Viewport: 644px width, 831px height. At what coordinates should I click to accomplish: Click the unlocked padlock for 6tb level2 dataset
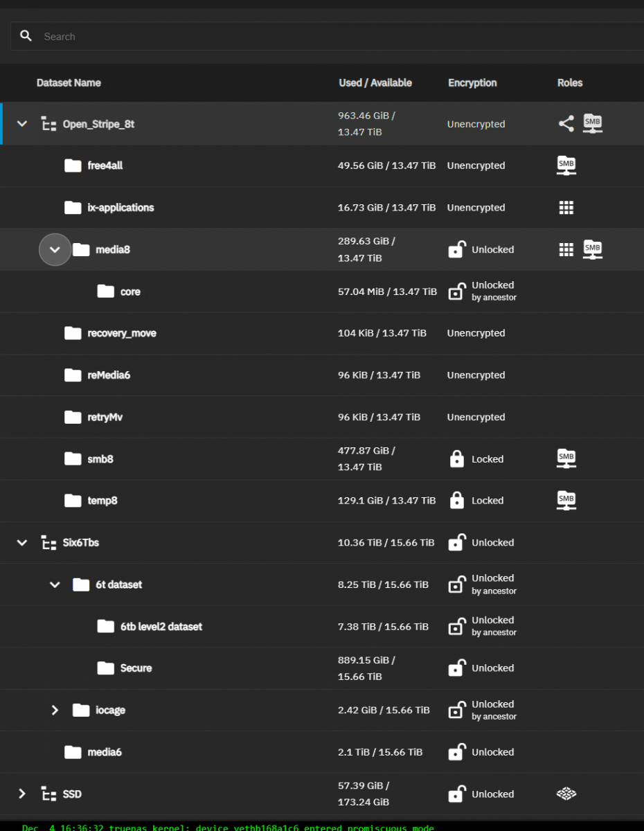click(456, 626)
